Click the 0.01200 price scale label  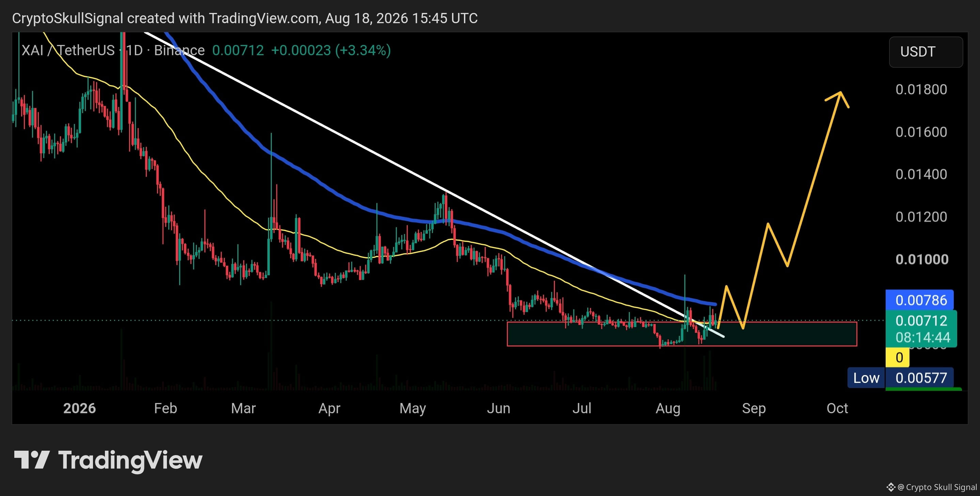tap(921, 217)
